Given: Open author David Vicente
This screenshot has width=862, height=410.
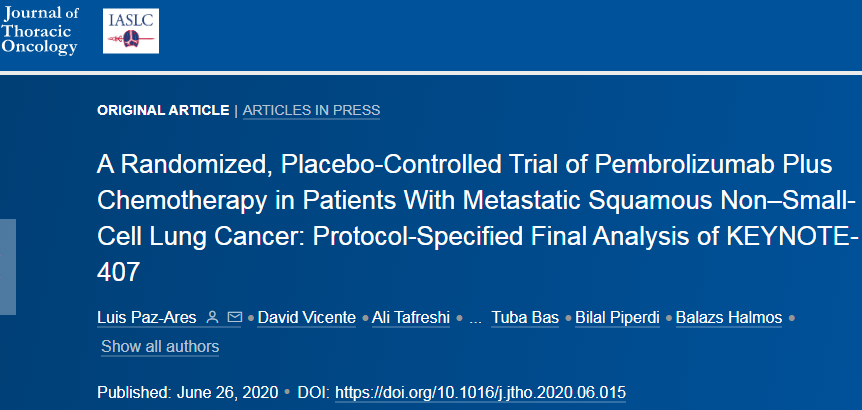Looking at the screenshot, I should pos(307,318).
